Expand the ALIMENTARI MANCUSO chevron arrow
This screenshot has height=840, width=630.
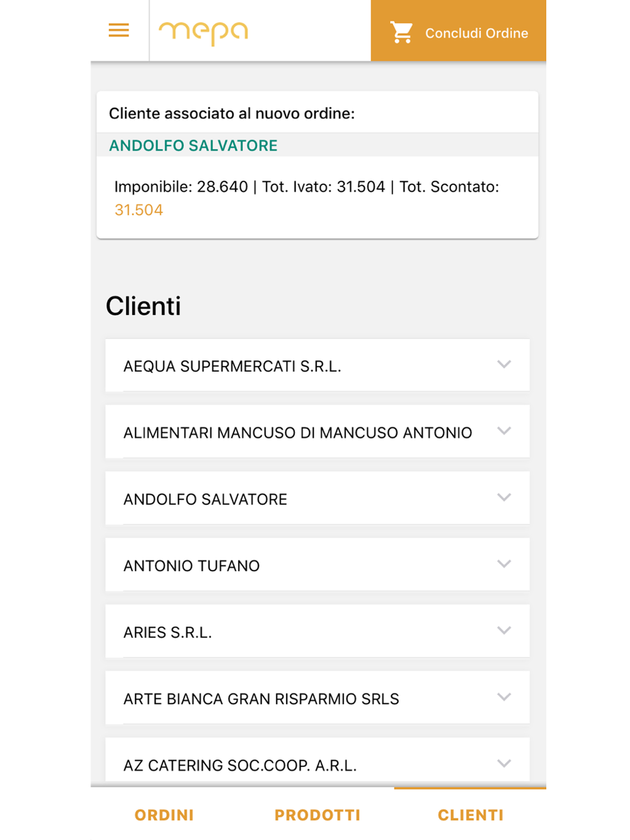[x=504, y=431]
